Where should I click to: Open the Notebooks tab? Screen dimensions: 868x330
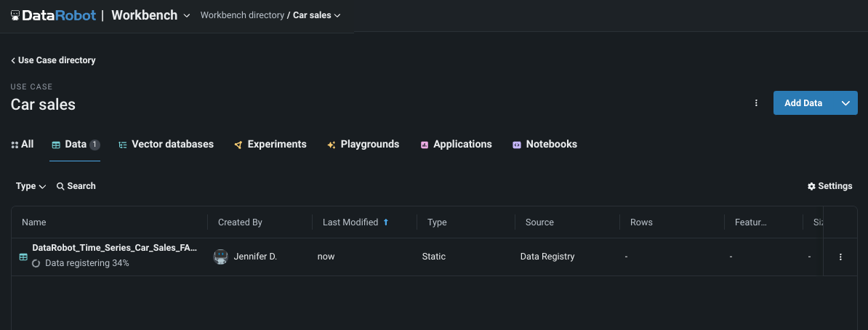pyautogui.click(x=544, y=145)
